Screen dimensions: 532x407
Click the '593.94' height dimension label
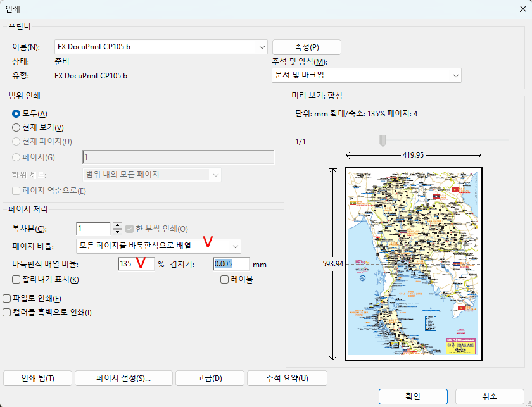[x=333, y=264]
